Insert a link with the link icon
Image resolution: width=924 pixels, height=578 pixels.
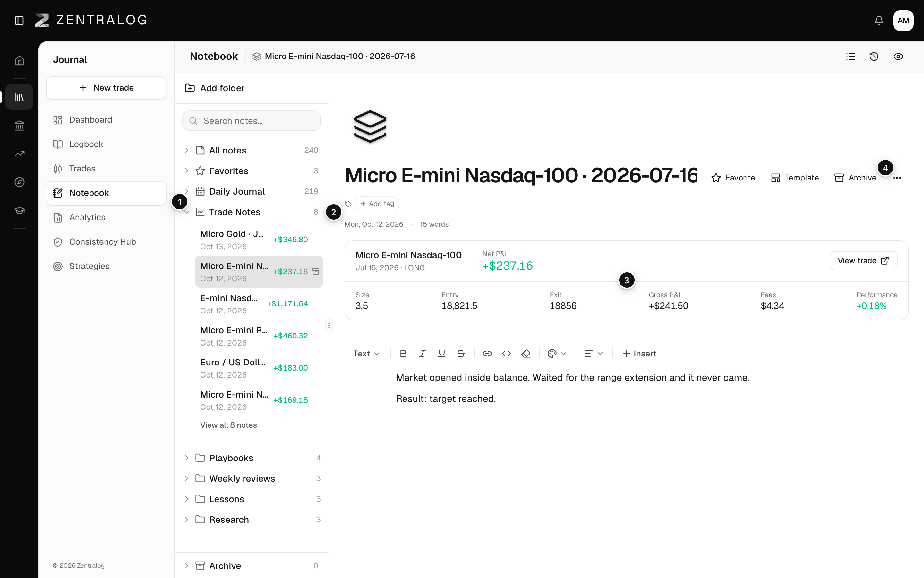pos(487,354)
